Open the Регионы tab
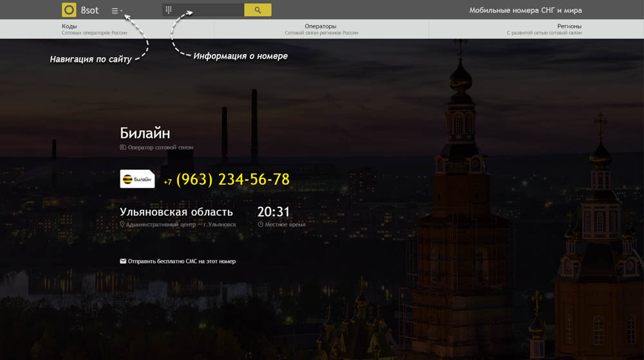 [544, 29]
